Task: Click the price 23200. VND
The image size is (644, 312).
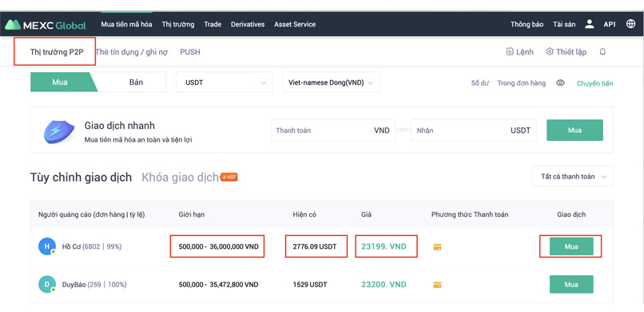Action: (x=384, y=284)
